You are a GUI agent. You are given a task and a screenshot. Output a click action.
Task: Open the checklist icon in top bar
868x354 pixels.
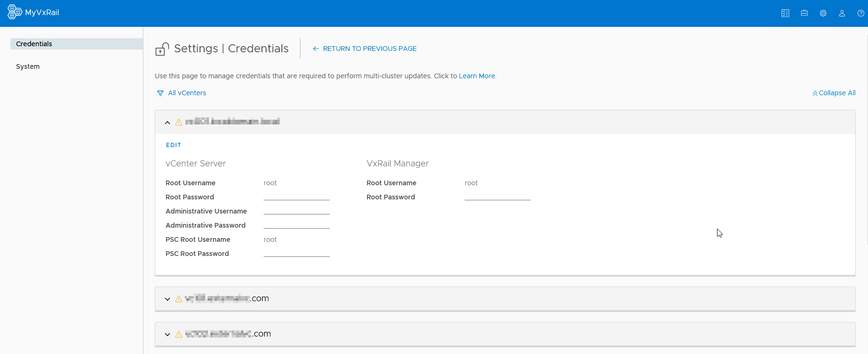click(x=785, y=13)
